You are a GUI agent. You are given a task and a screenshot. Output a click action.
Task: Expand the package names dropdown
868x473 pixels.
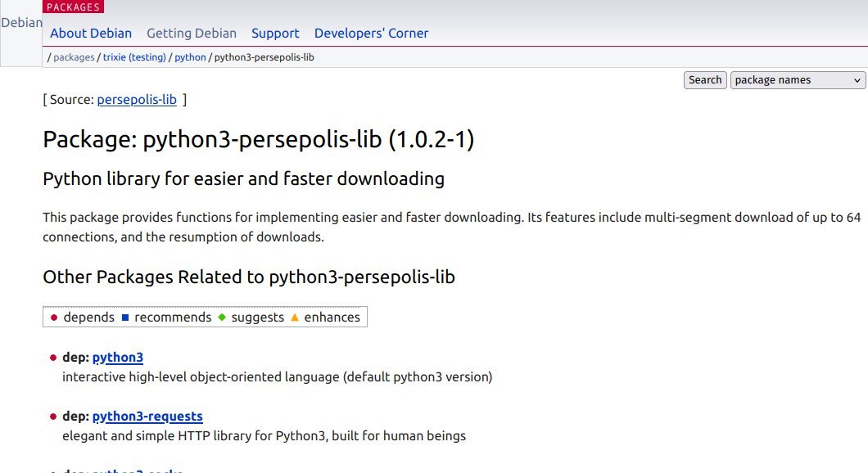point(798,79)
